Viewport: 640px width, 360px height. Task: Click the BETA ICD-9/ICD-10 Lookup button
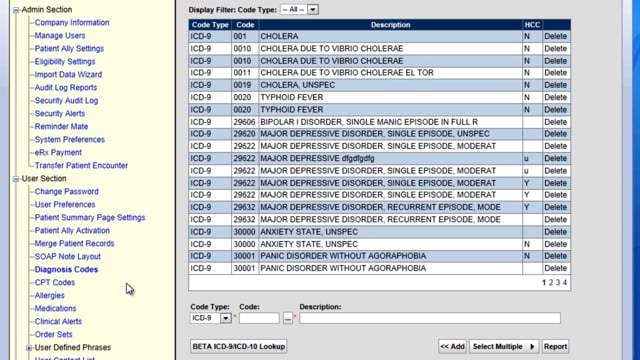(239, 347)
